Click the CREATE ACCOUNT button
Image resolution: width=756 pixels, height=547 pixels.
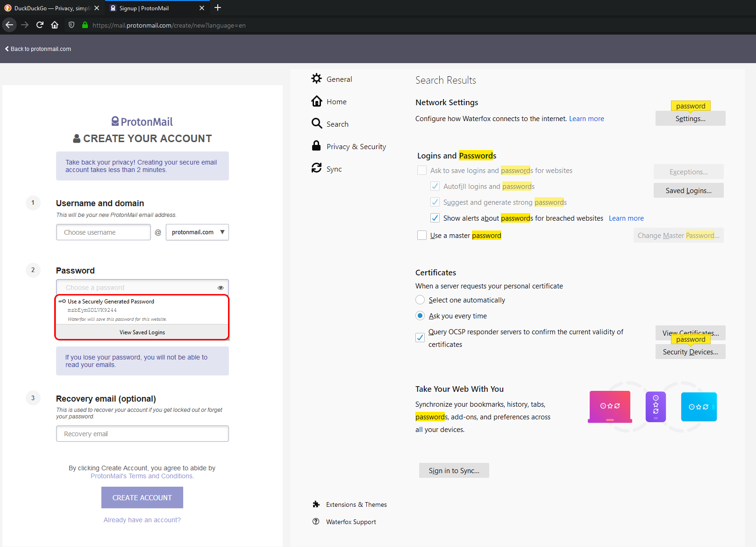[x=142, y=497]
